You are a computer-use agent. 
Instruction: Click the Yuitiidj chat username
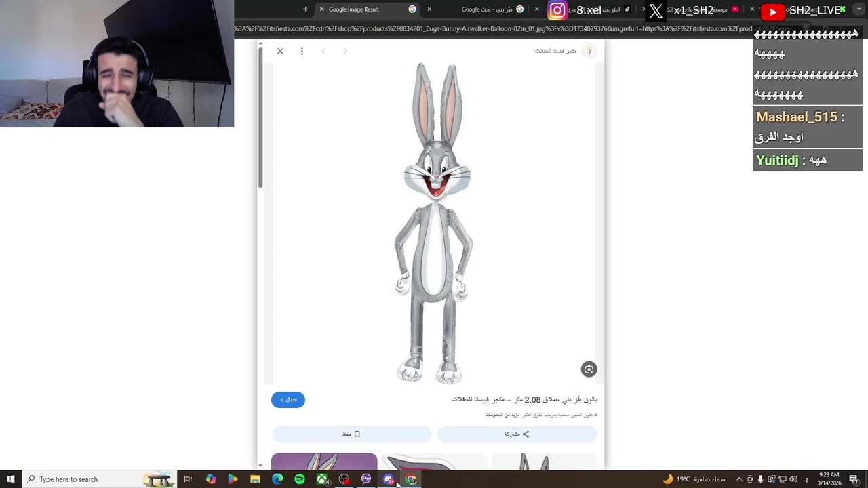click(x=777, y=160)
